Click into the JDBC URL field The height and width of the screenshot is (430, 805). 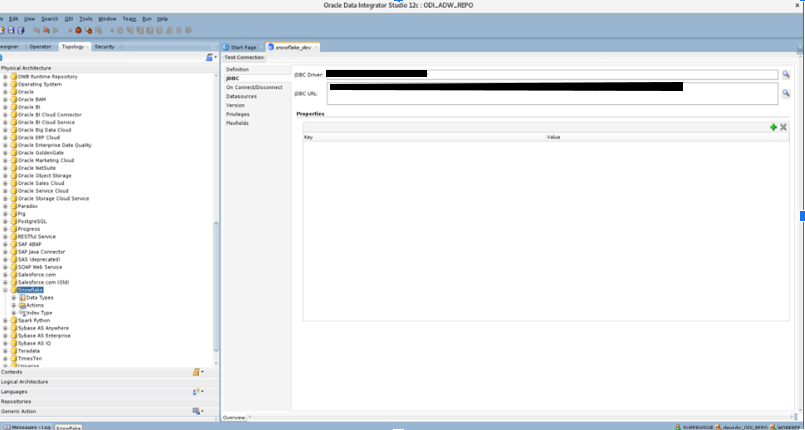552,93
